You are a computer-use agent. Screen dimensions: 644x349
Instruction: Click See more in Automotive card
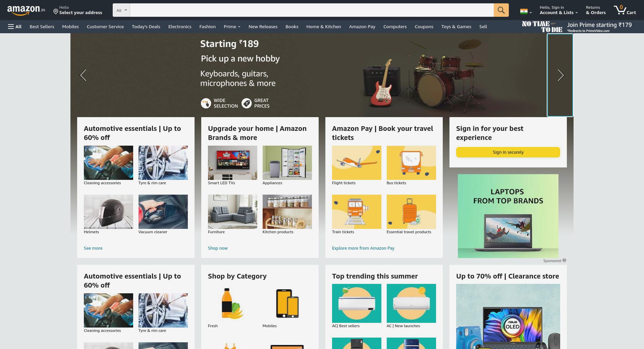coord(93,248)
